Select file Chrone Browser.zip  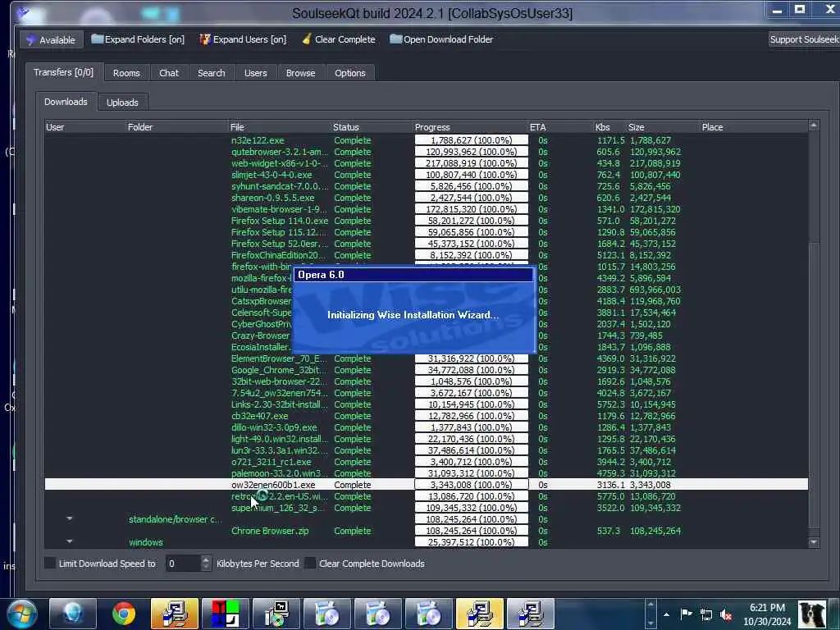click(x=270, y=531)
